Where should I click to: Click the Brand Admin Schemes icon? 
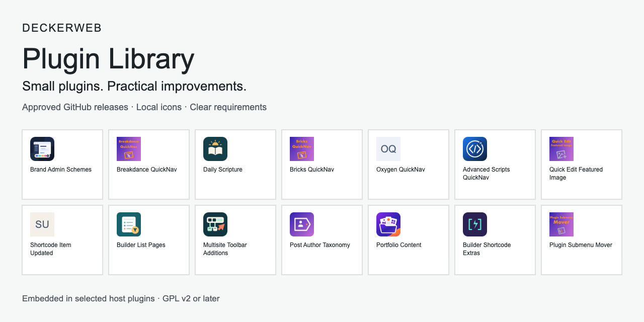(x=42, y=149)
